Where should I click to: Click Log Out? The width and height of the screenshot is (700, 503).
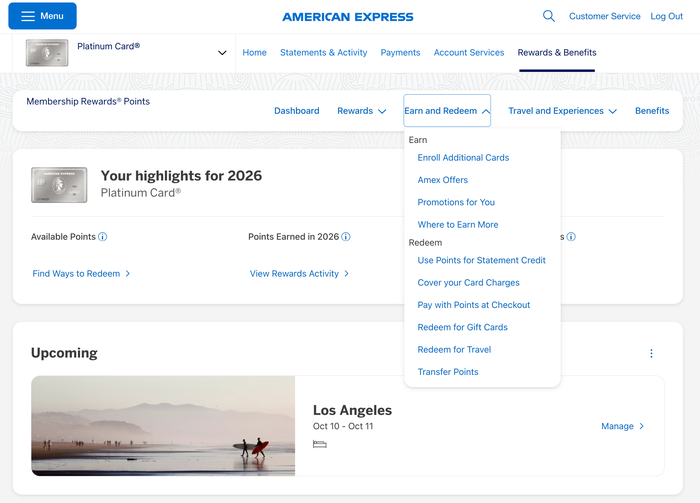[667, 16]
